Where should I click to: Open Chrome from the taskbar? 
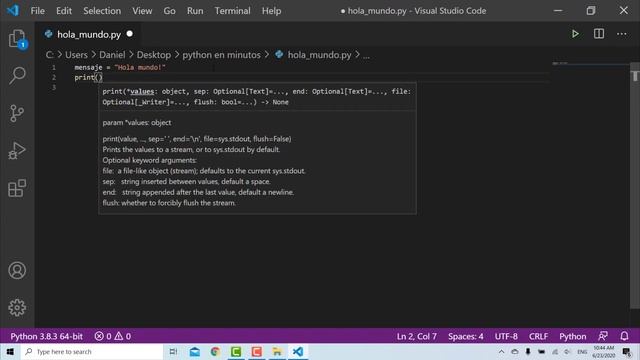coord(215,351)
